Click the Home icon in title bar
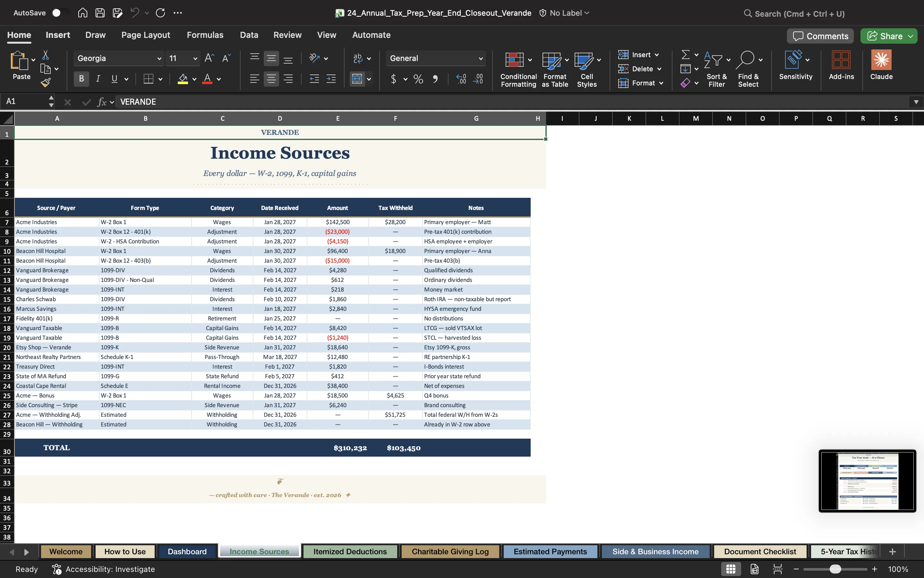 [x=82, y=13]
